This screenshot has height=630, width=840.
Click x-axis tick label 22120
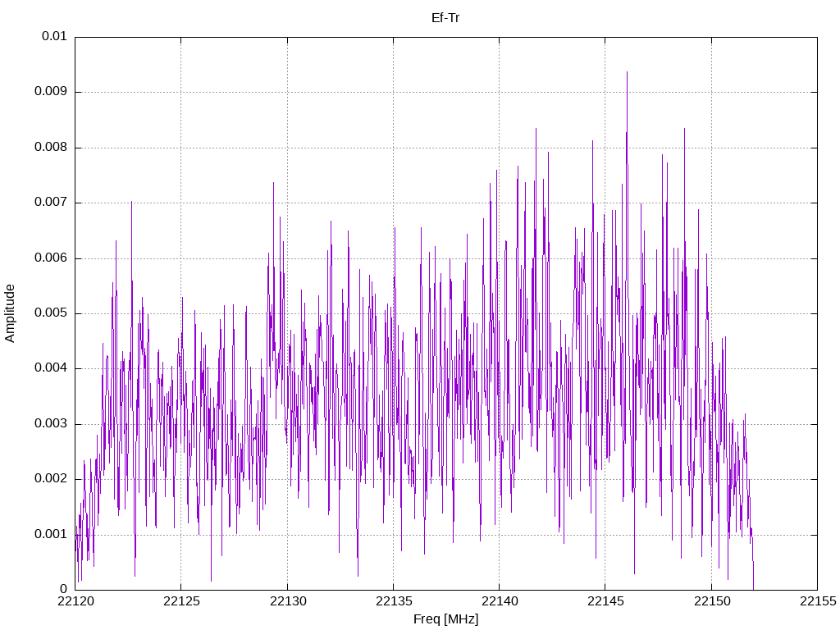pyautogui.click(x=75, y=601)
